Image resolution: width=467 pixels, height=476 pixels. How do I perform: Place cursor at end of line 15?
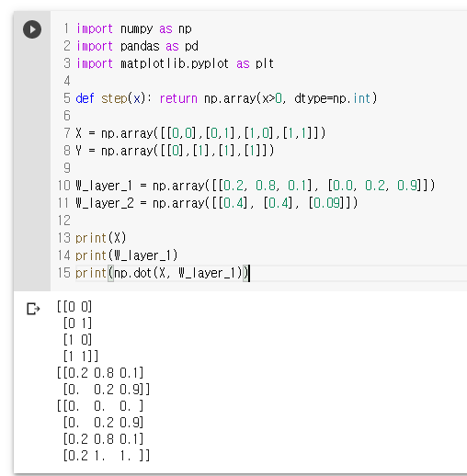pyautogui.click(x=249, y=273)
